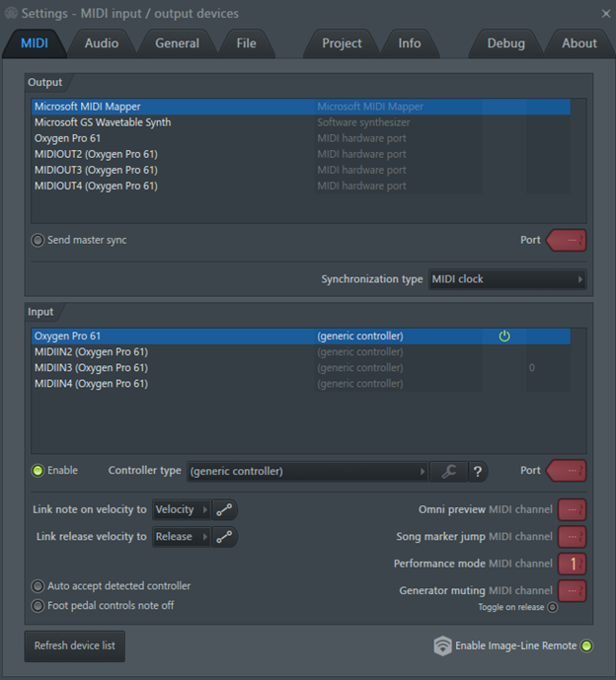
Task: Select Oxygen Pro 61 in Input list
Action: pos(301,337)
